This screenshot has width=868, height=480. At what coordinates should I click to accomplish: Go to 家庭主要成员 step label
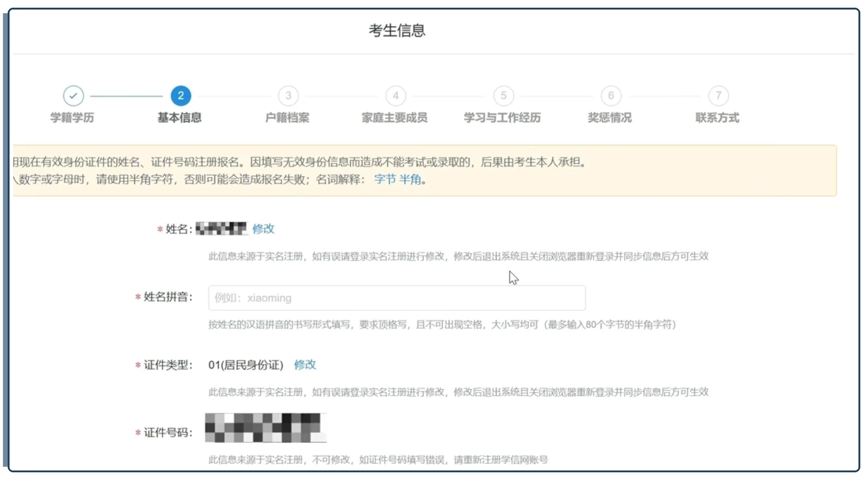[x=395, y=118]
